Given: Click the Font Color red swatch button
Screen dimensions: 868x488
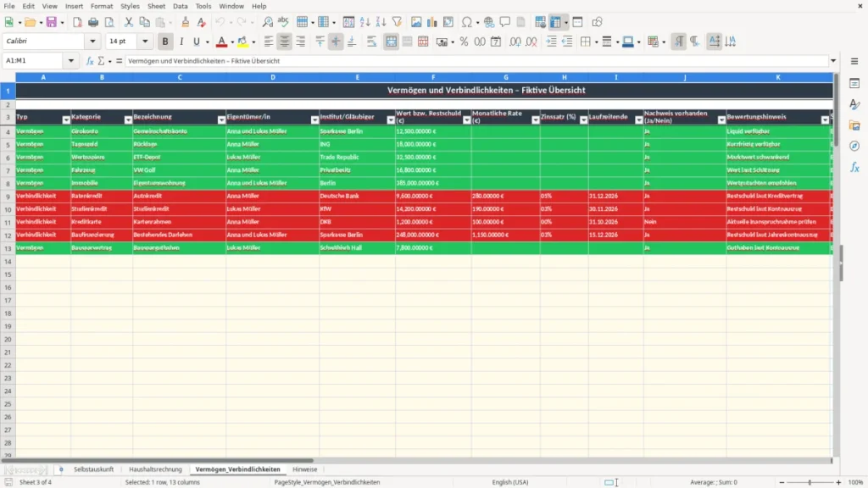Looking at the screenshot, I should pyautogui.click(x=221, y=42).
